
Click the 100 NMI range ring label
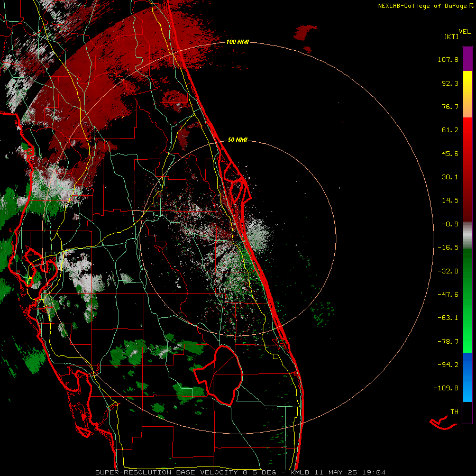(237, 42)
